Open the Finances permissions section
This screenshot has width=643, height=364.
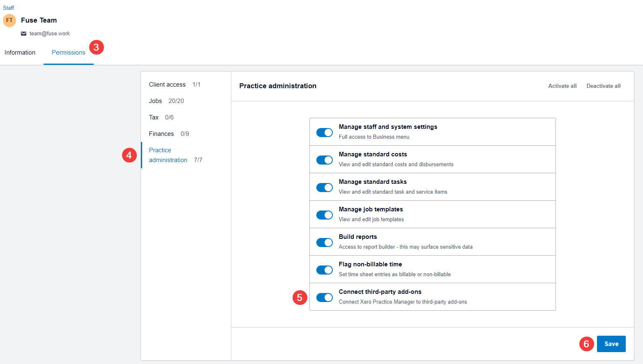[161, 134]
